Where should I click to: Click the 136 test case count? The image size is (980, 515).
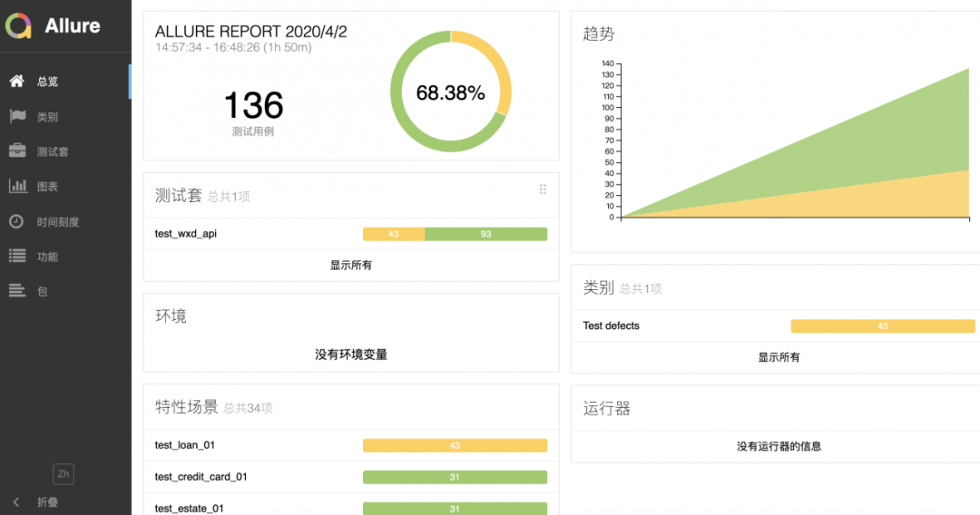coord(253,105)
